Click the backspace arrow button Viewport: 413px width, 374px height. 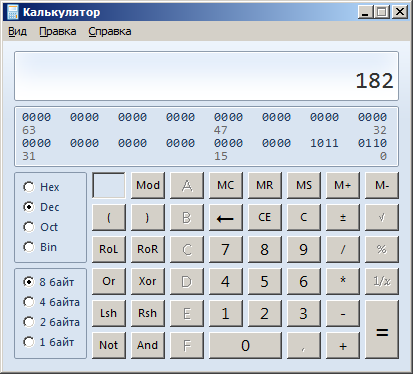(226, 217)
